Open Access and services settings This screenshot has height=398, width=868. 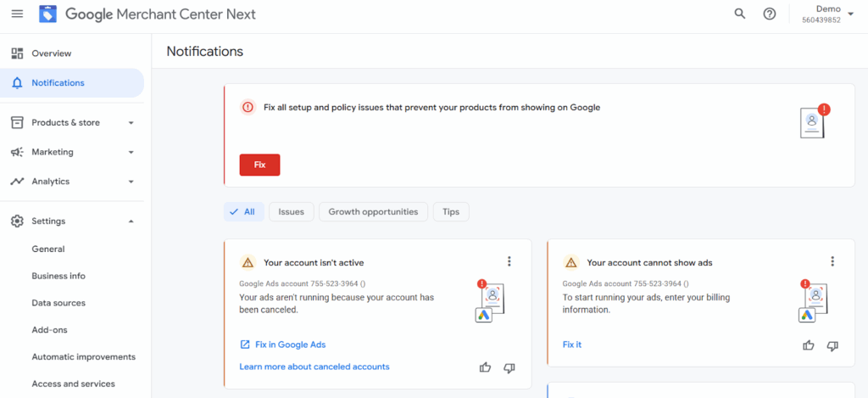(x=74, y=384)
